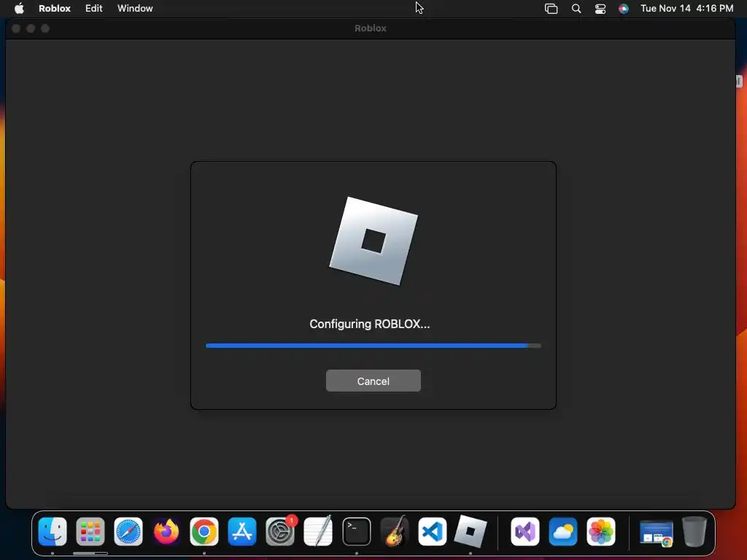
Task: Open the Window menu
Action: point(135,8)
